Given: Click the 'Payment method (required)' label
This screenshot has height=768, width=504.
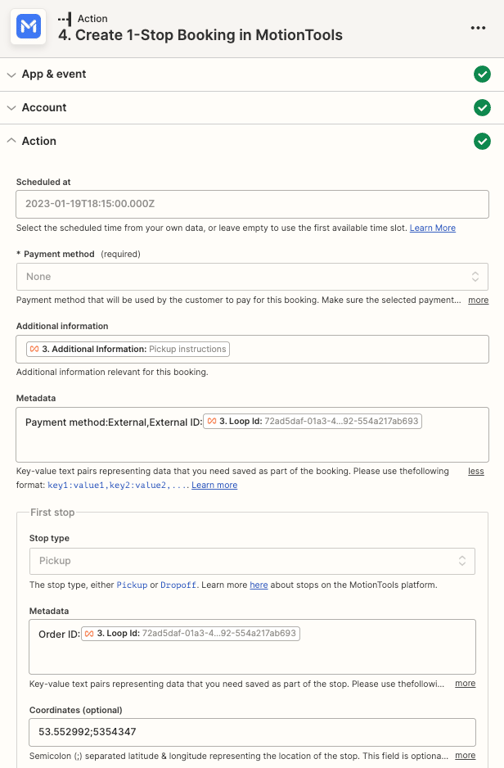Looking at the screenshot, I should (78, 254).
